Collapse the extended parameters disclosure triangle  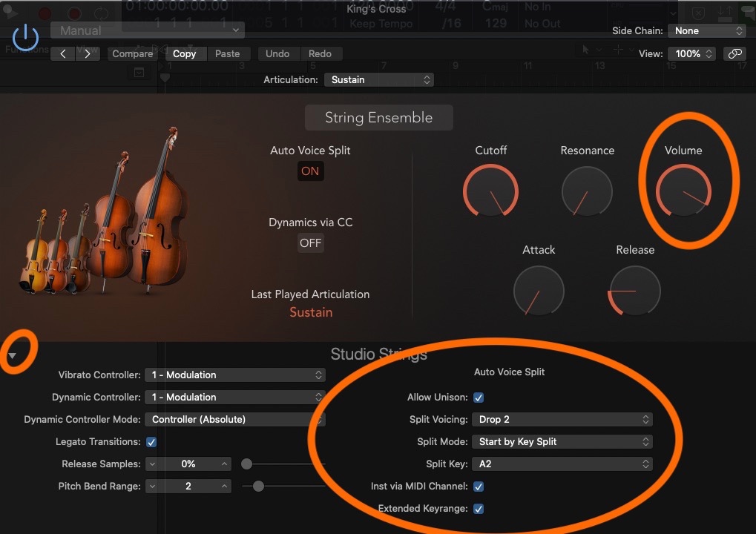point(13,355)
